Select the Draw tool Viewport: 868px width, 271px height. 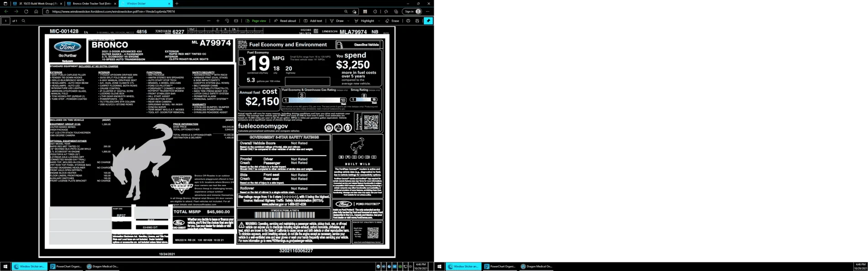tap(337, 21)
